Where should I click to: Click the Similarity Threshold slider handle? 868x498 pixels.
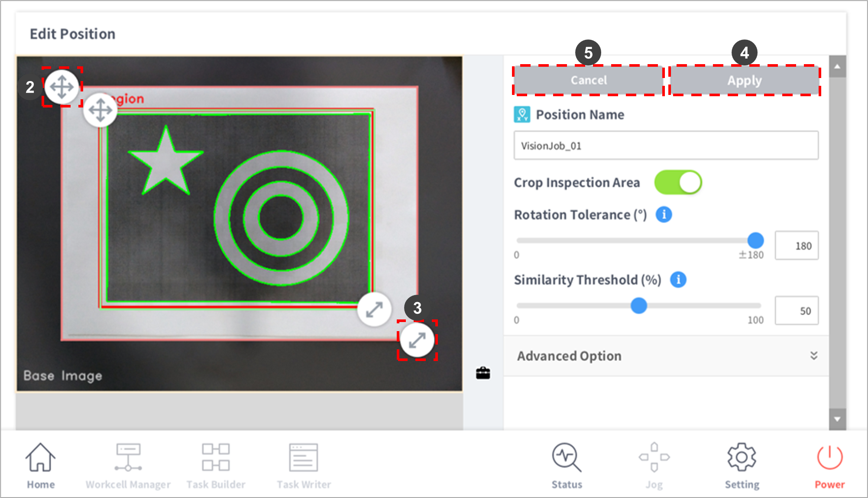coord(638,306)
